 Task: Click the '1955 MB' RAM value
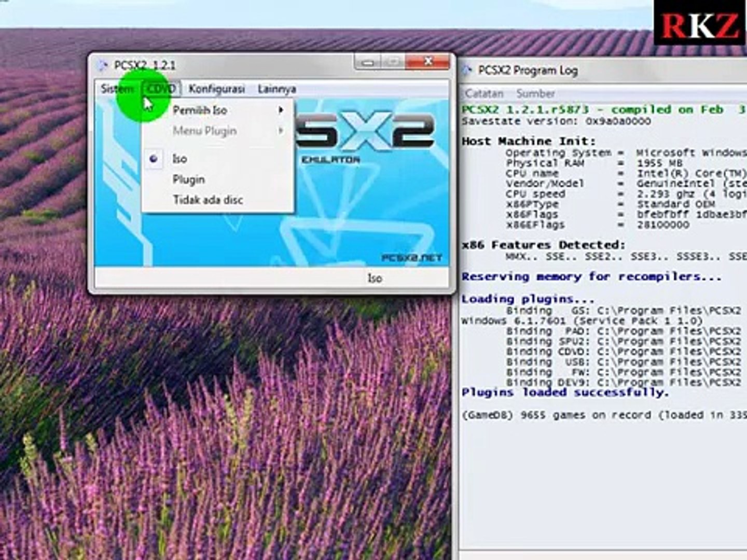(660, 163)
